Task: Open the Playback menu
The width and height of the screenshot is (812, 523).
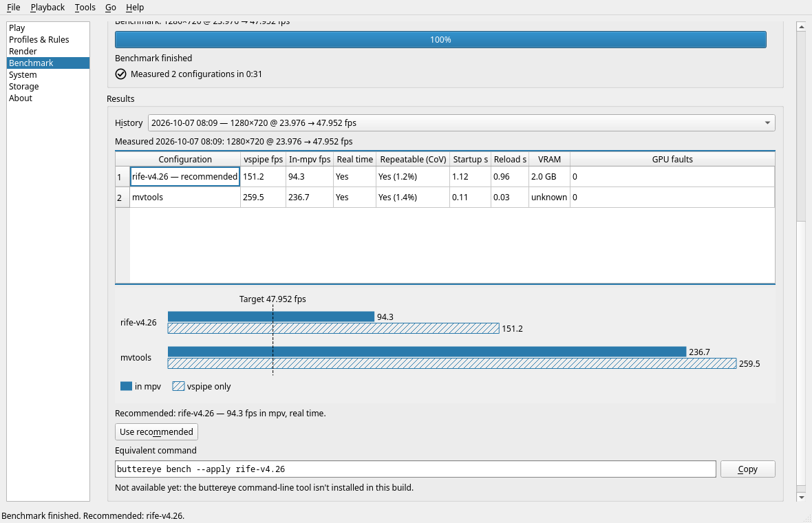Action: pos(47,8)
